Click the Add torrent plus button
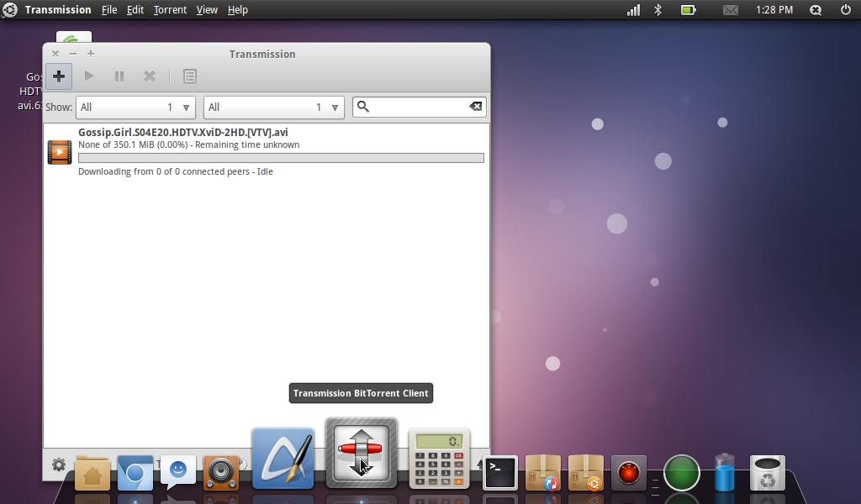861x504 pixels. (x=59, y=76)
